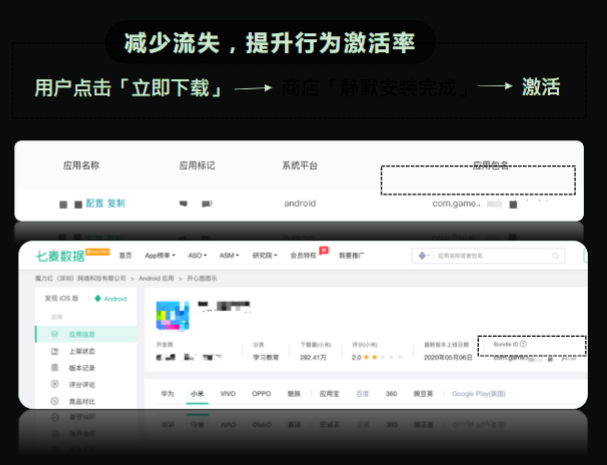Click the Android robot icon in sidebar
The width and height of the screenshot is (607, 465).
[x=98, y=299]
